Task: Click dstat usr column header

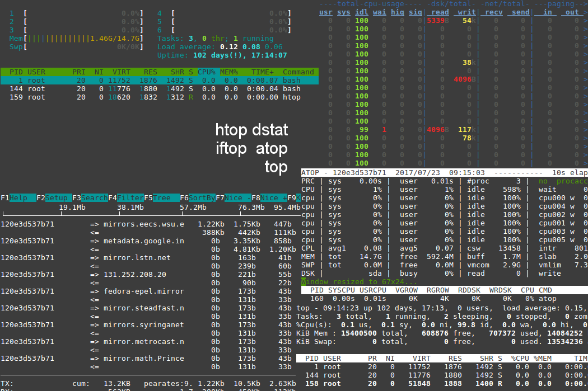Action: point(325,12)
